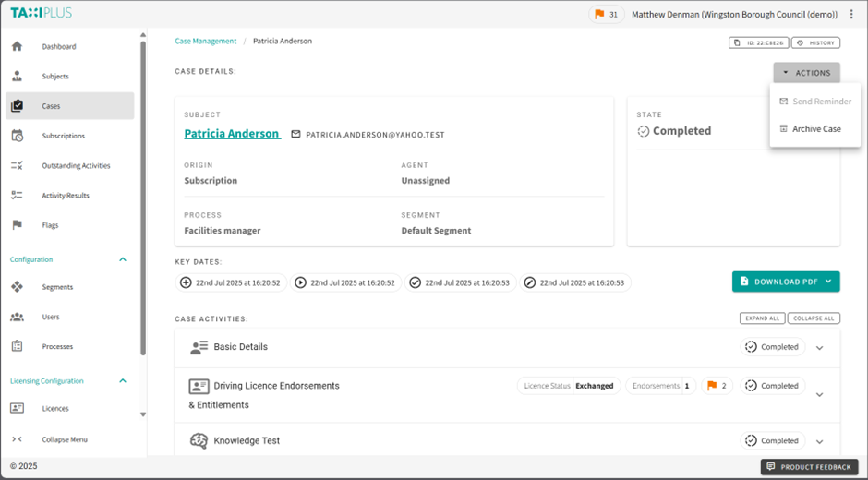Expand the Driving Licence Endorsements chevron
The width and height of the screenshot is (868, 480).
(x=820, y=395)
